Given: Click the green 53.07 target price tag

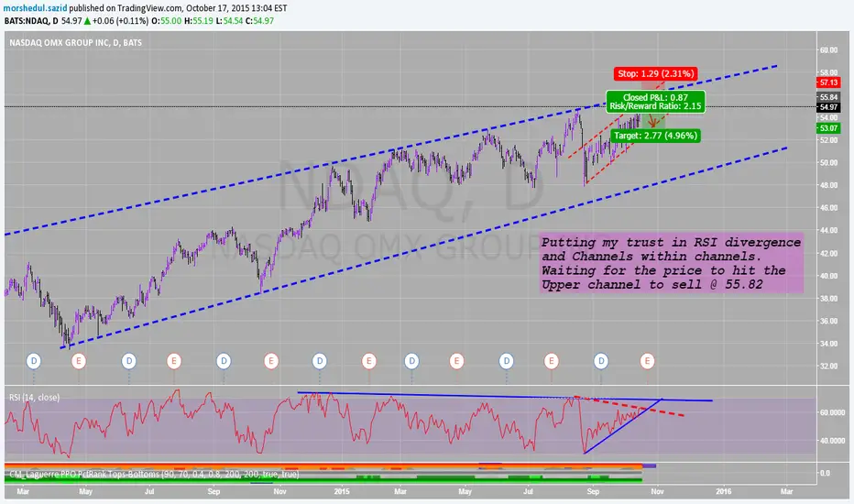Looking at the screenshot, I should pos(828,128).
